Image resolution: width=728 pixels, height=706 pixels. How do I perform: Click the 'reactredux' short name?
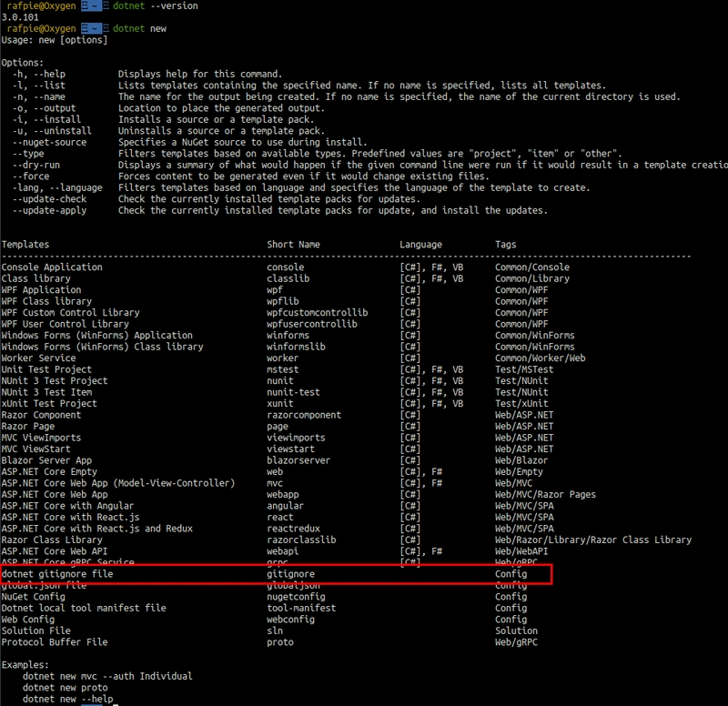click(293, 529)
